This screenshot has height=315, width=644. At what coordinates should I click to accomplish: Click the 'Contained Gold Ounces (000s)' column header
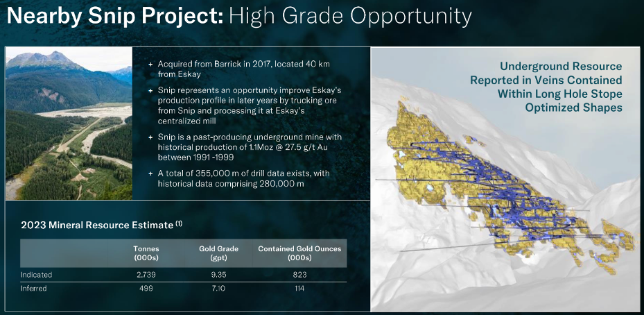(x=299, y=253)
